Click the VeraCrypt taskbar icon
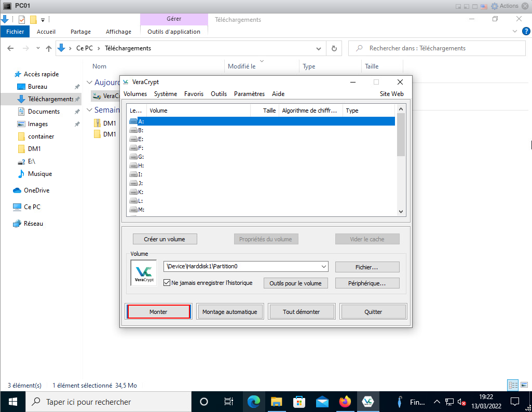 pyautogui.click(x=367, y=402)
